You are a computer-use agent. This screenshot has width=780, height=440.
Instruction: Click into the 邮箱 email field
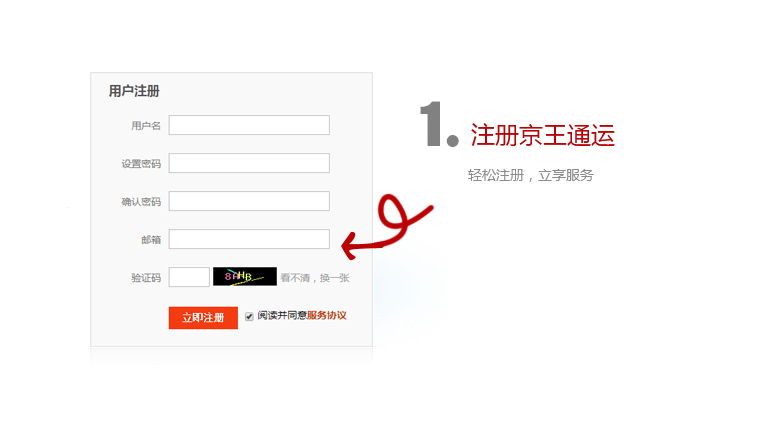pos(249,239)
